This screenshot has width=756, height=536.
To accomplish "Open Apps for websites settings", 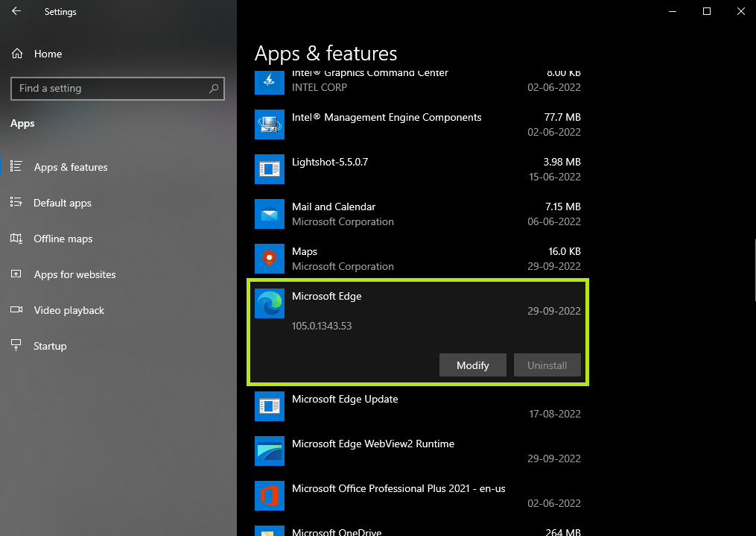I will tap(118, 274).
